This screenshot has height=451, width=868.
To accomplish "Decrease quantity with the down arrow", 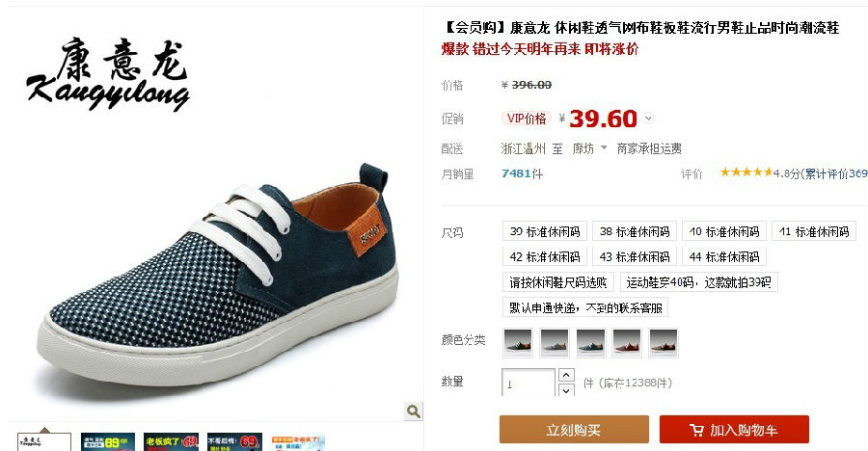I will pos(566,389).
